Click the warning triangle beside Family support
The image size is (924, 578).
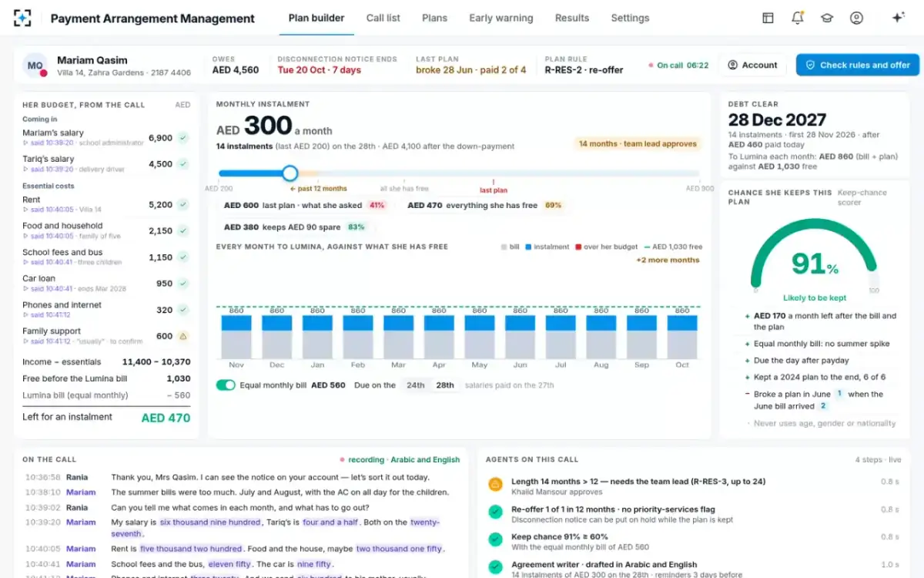tap(183, 336)
